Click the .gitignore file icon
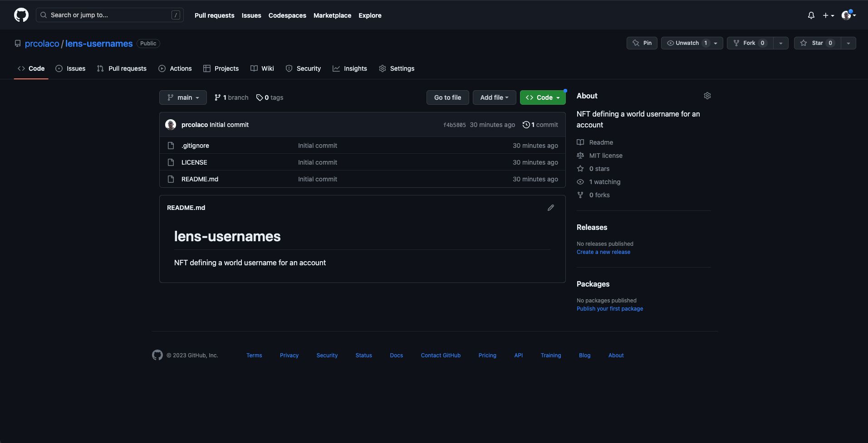Viewport: 868px width, 443px height. coord(171,146)
